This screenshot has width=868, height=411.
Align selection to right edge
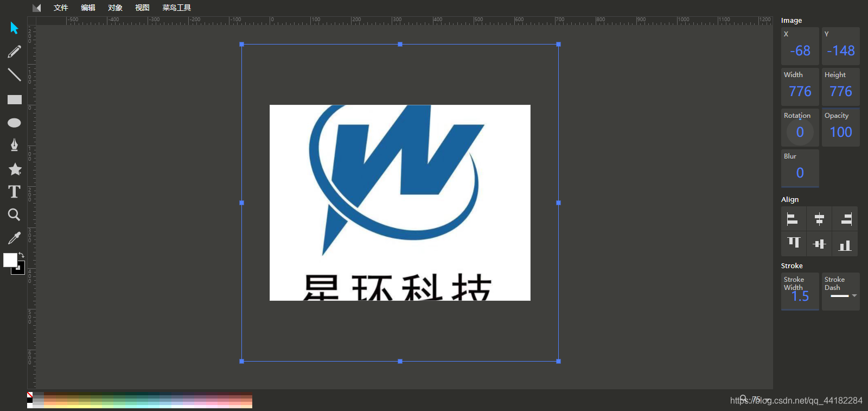[845, 219]
